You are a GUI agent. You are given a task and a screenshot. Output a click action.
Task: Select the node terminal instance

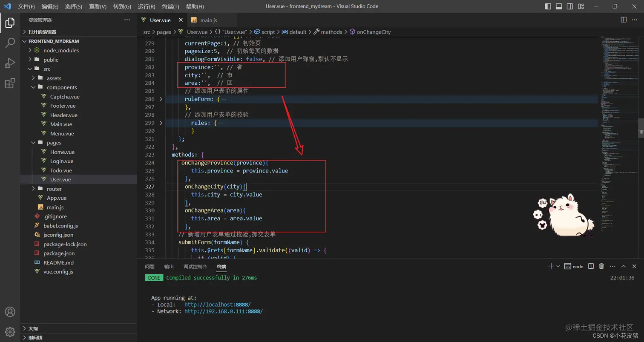tap(574, 266)
